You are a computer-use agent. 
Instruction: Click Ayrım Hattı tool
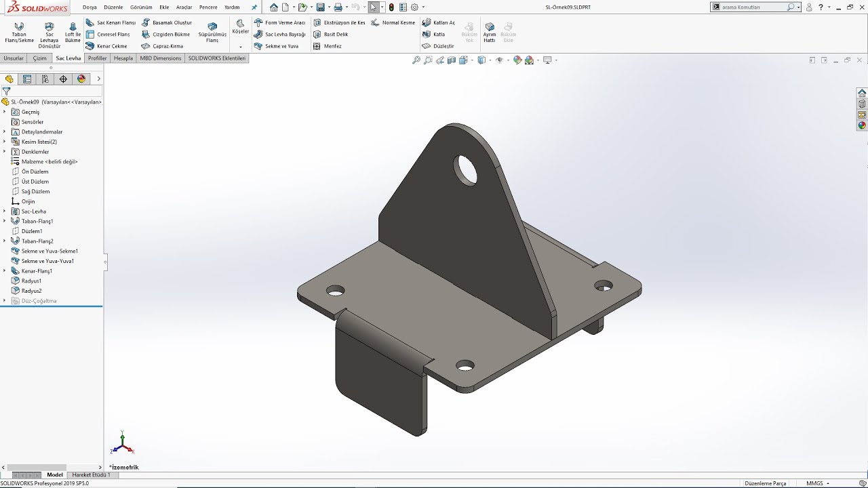(490, 33)
